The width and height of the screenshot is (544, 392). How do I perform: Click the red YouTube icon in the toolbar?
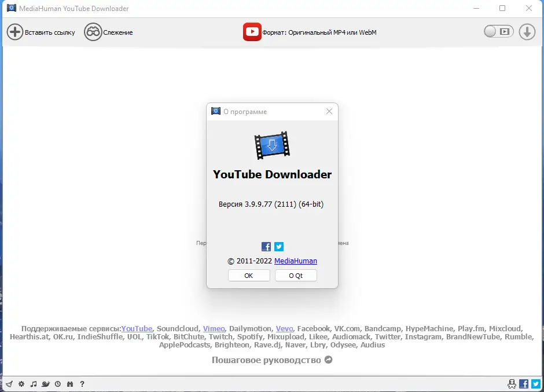click(252, 32)
